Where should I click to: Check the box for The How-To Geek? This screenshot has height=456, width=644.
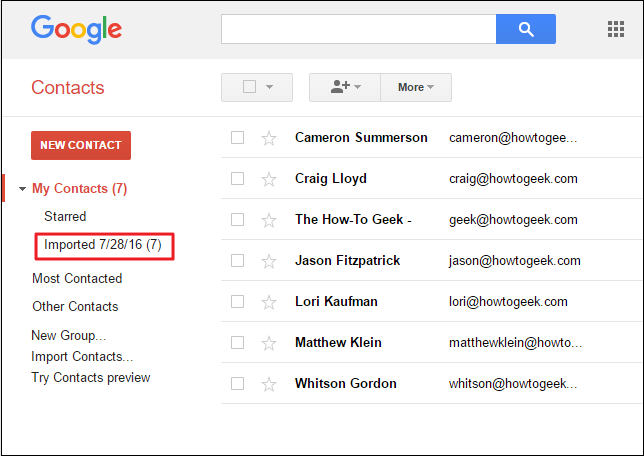[237, 219]
